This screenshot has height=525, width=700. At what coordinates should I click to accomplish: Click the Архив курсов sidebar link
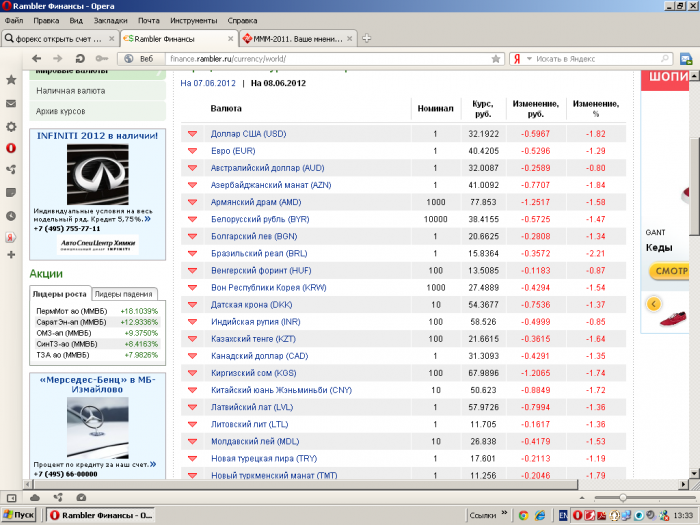point(60,111)
